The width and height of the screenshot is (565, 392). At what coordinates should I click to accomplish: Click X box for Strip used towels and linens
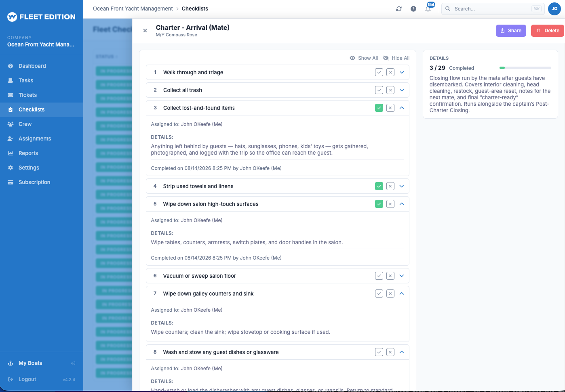(390, 186)
